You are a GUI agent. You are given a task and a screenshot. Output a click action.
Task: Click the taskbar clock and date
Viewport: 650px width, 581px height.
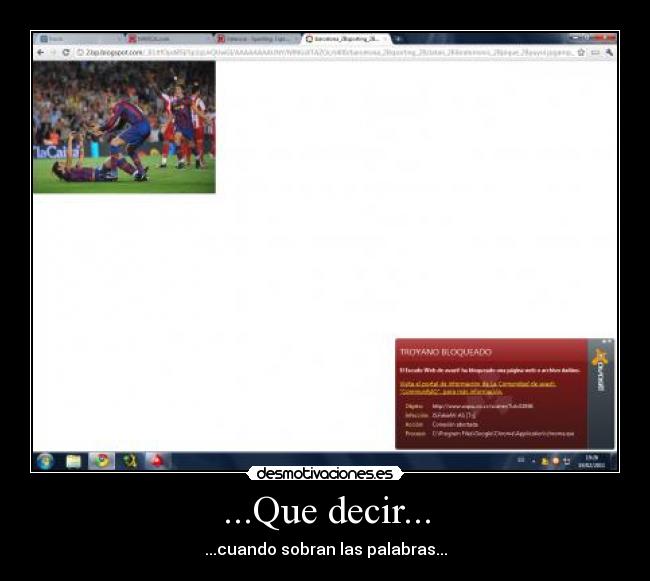point(592,461)
